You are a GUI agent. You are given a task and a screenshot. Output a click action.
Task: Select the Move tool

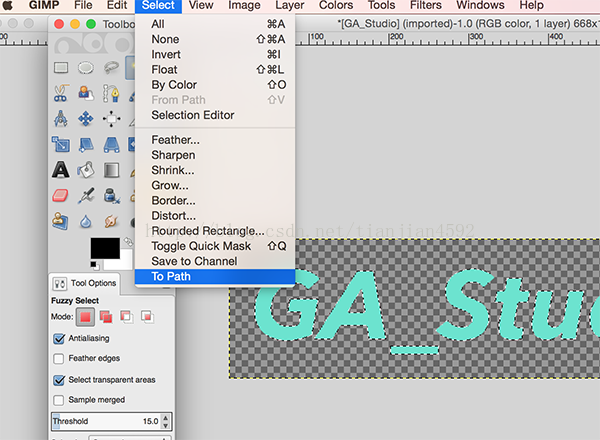pos(86,119)
